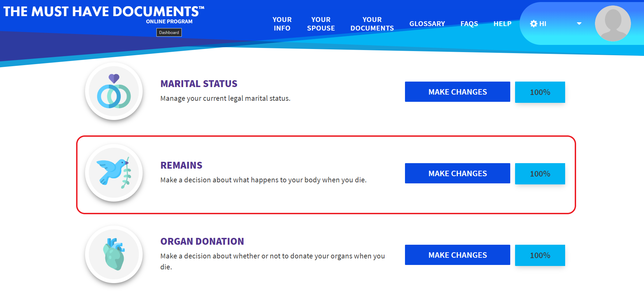Make changes to Organ Donation

tap(457, 255)
